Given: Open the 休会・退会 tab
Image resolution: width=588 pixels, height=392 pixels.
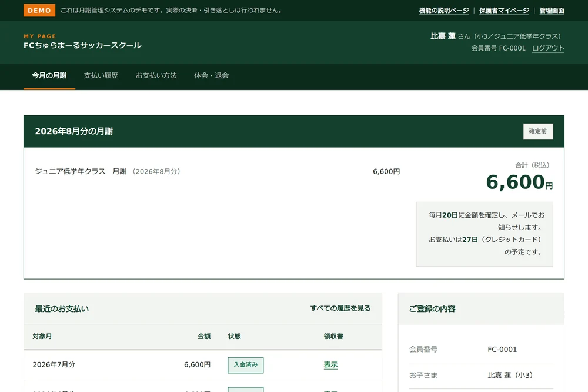Looking at the screenshot, I should click(211, 75).
